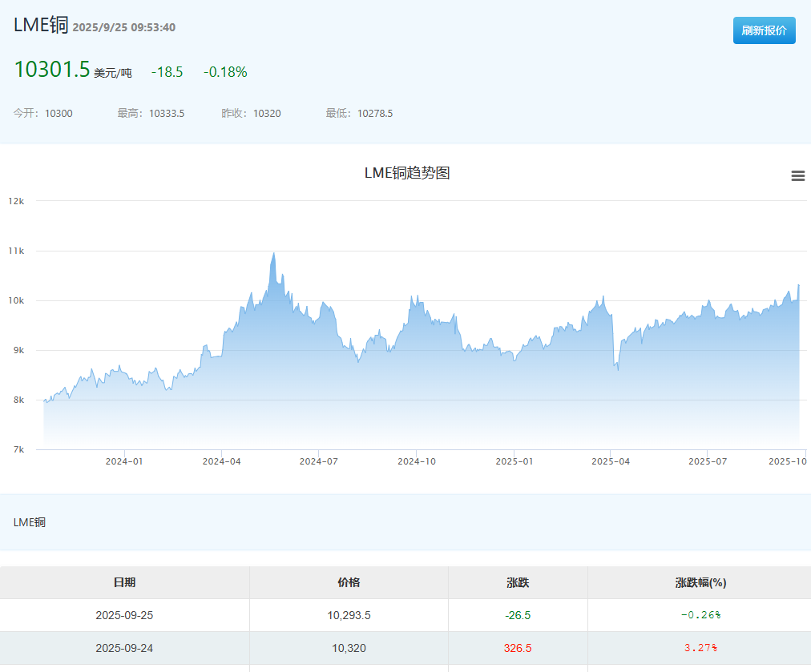Select the 2025-09-25 table row
The width and height of the screenshot is (811, 672).
(x=126, y=615)
